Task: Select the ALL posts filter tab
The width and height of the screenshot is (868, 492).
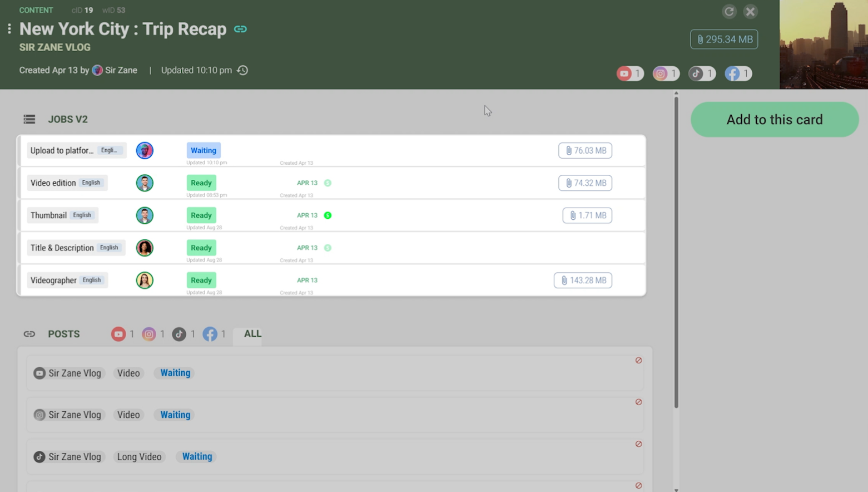Action: [252, 334]
